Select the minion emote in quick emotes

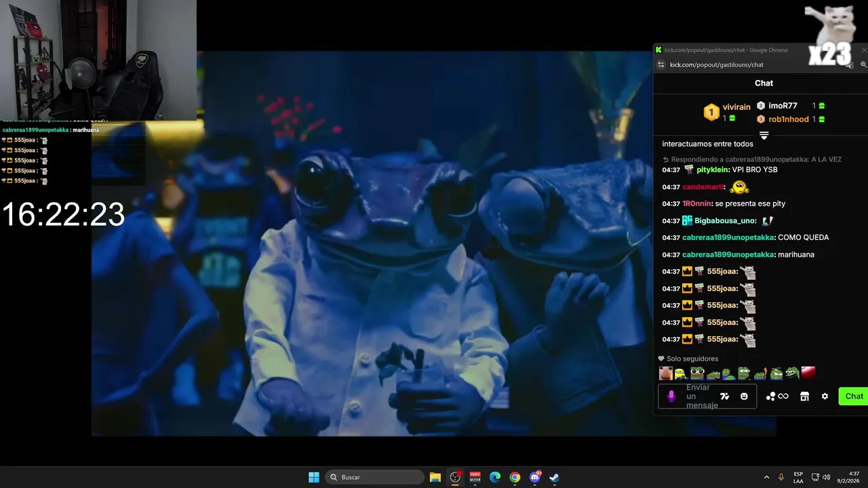(x=681, y=373)
